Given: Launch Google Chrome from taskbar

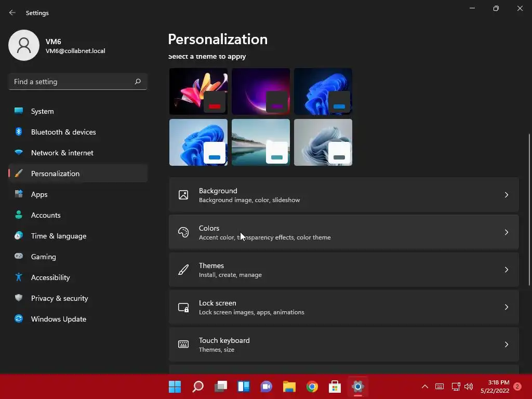Looking at the screenshot, I should coord(312,387).
